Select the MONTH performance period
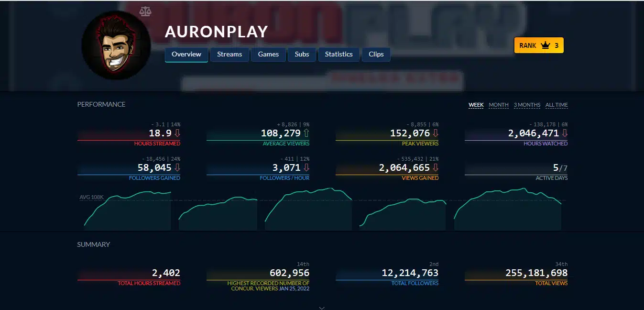Image resolution: width=644 pixels, height=310 pixels. pos(499,105)
